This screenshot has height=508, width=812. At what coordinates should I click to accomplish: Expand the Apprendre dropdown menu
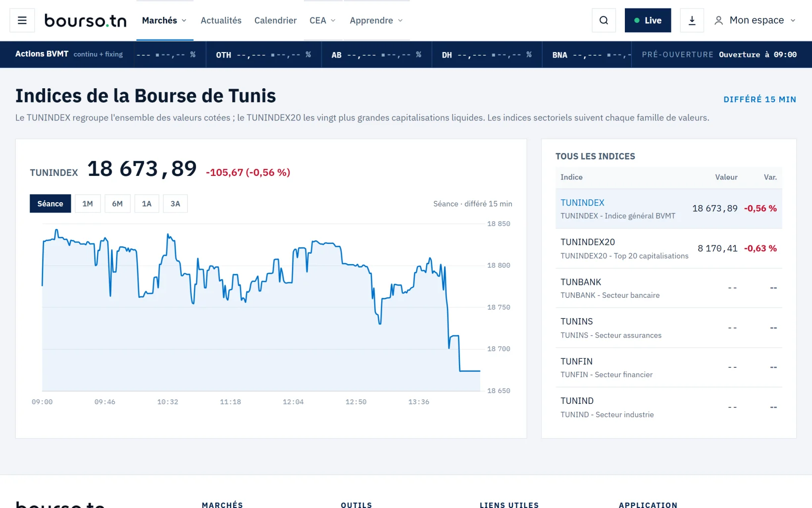(376, 20)
